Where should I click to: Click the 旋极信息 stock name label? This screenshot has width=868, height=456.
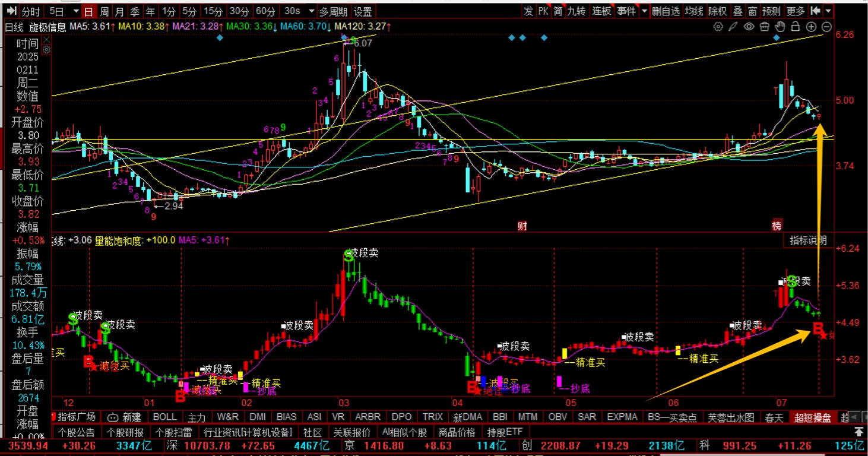[x=47, y=27]
